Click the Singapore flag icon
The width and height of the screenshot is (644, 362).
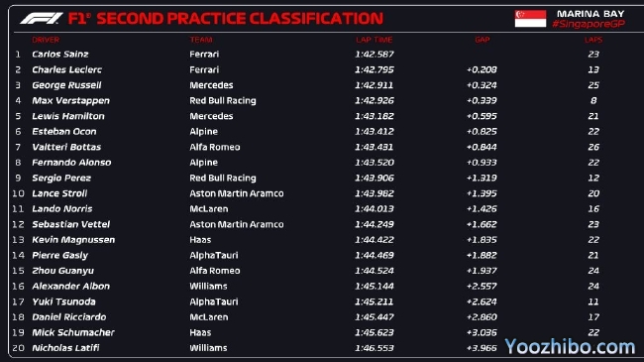530,19
